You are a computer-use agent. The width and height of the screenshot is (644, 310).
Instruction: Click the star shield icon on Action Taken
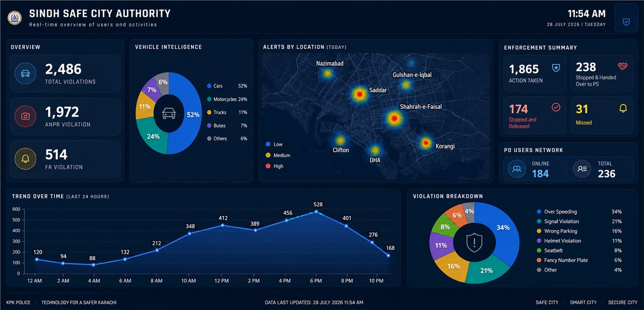point(555,68)
